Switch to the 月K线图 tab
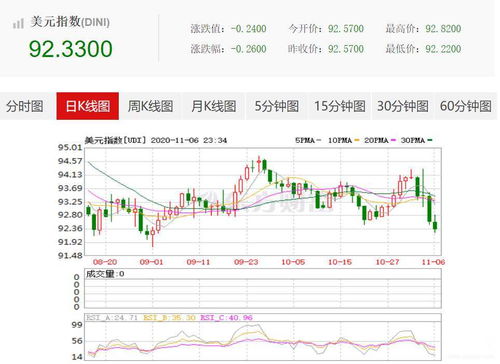 click(x=213, y=106)
